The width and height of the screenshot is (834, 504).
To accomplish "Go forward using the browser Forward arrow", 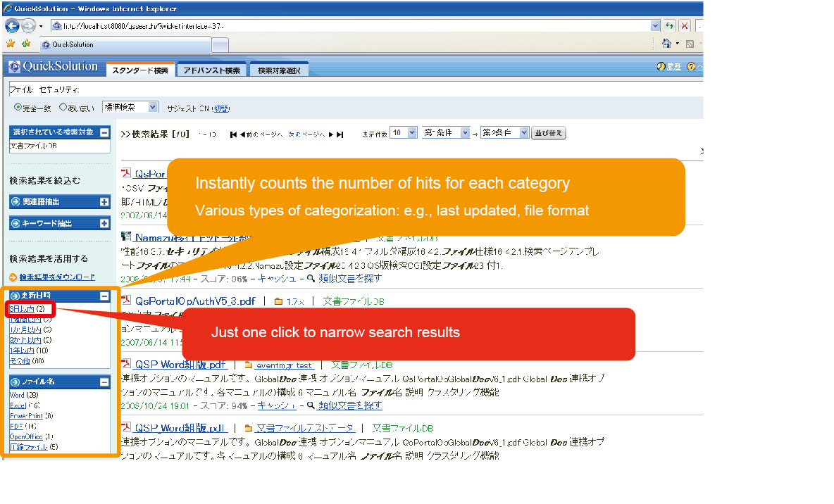I will [29, 25].
